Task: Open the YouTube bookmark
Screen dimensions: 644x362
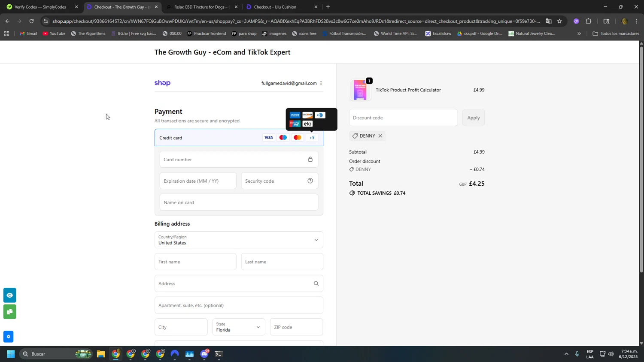Action: pyautogui.click(x=54, y=33)
